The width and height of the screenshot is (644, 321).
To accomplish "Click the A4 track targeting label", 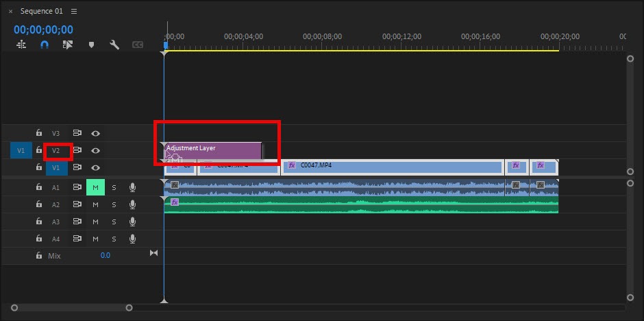I will 56,239.
